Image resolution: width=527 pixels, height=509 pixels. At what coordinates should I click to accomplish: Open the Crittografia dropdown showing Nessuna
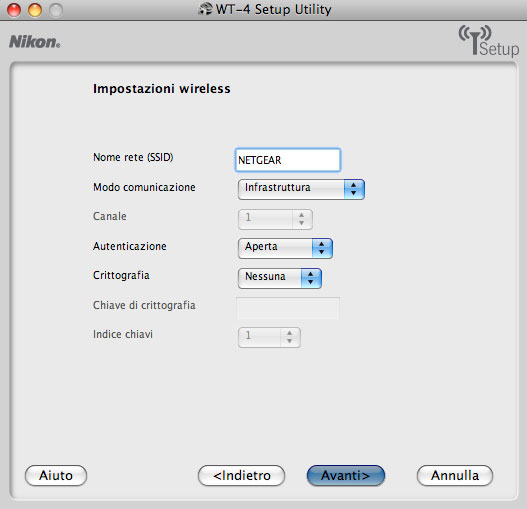tap(280, 278)
